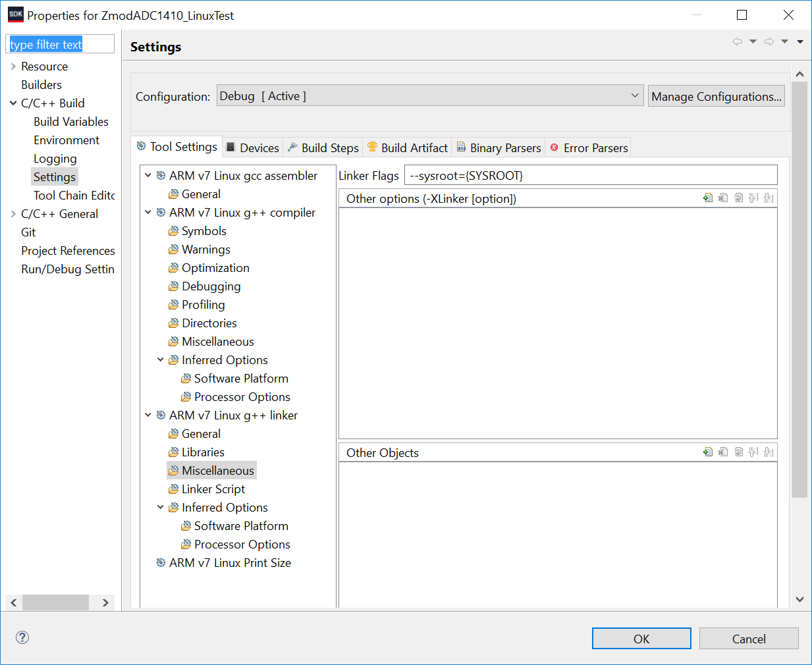Go back to previous properties page
This screenshot has height=665, width=812.
[738, 41]
